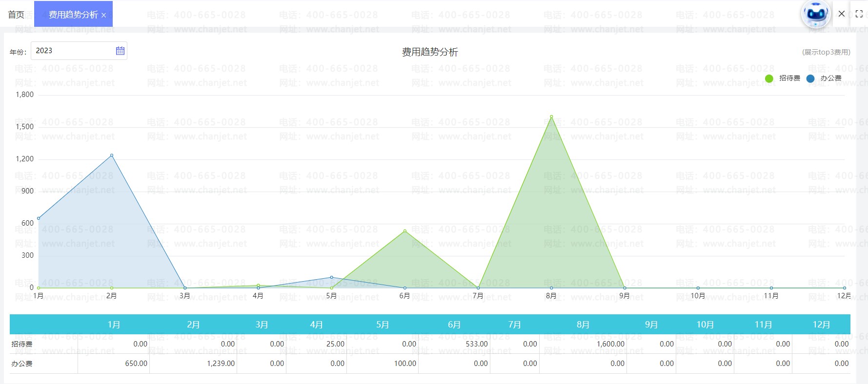This screenshot has width=868, height=384.
Task: Select the 5月 table column header
Action: tap(383, 325)
